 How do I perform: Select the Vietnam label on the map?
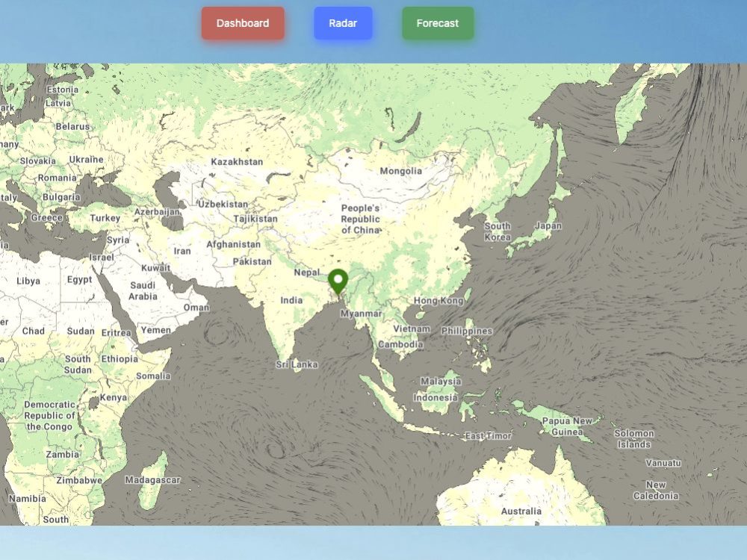(412, 329)
